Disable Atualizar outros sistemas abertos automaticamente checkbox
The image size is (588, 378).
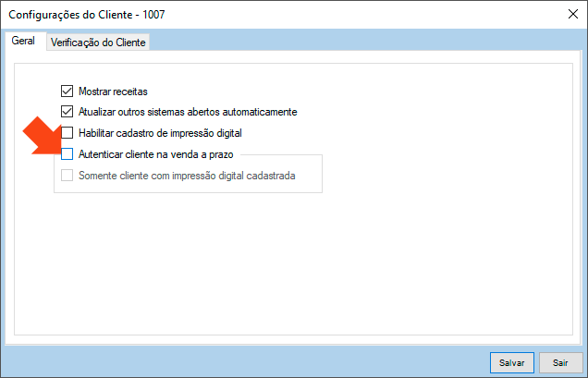click(x=67, y=112)
